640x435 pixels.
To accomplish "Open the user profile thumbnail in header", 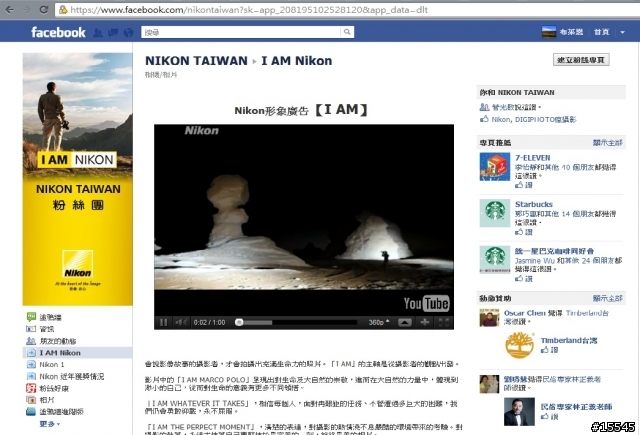I will pos(549,32).
